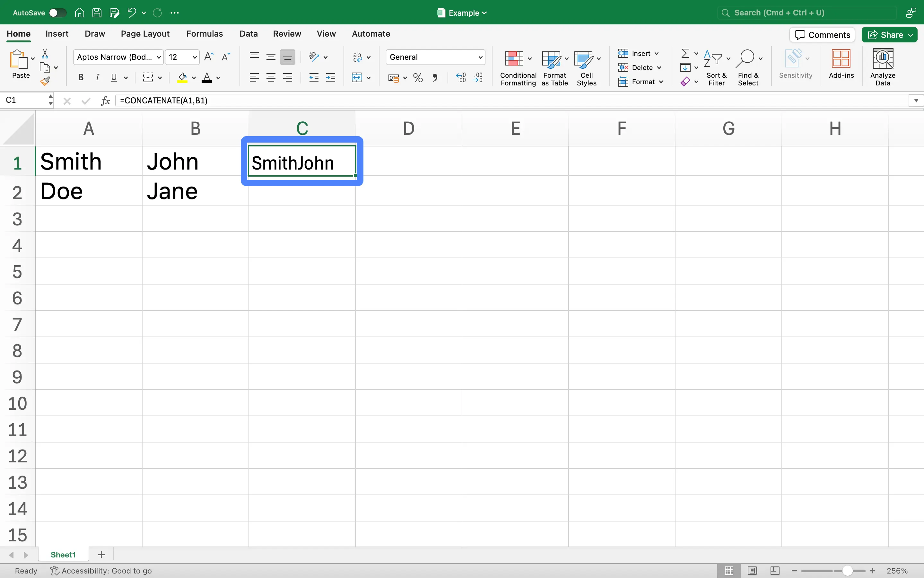Switch to the Sheet1 tab
Image resolution: width=924 pixels, height=578 pixels.
click(x=63, y=554)
